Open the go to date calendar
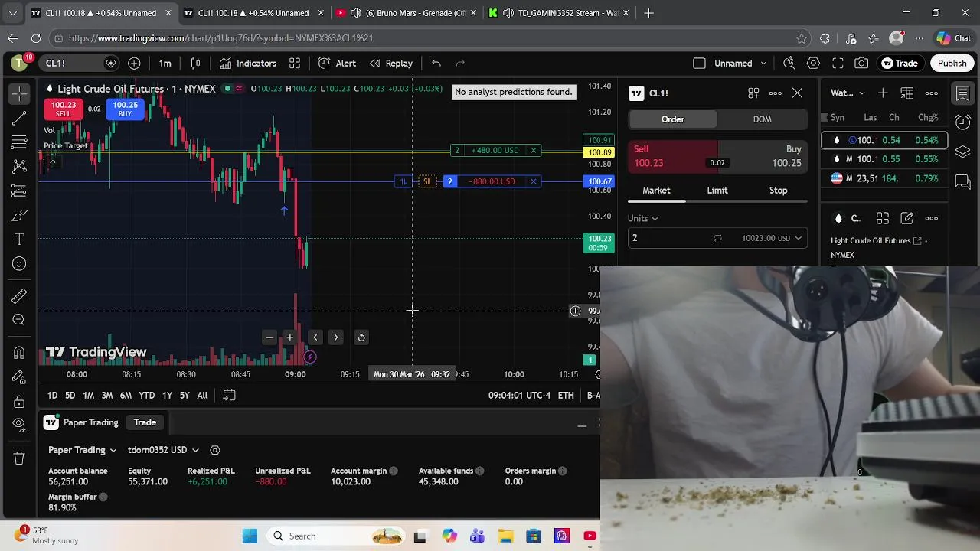 (229, 396)
